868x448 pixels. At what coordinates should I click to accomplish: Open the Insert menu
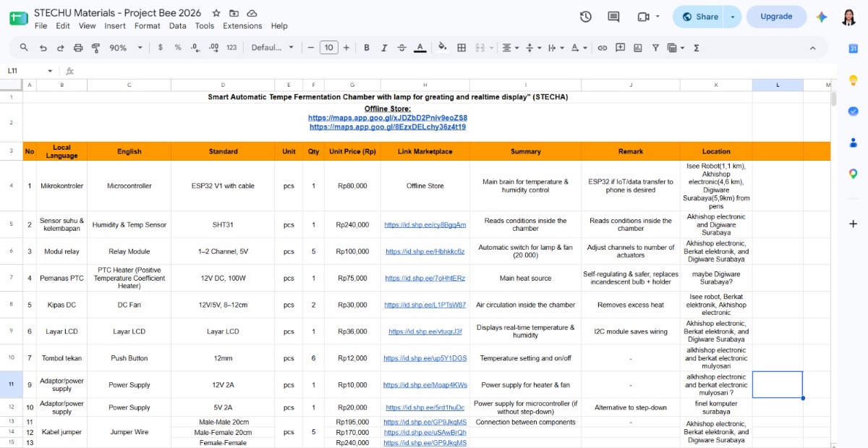[115, 26]
